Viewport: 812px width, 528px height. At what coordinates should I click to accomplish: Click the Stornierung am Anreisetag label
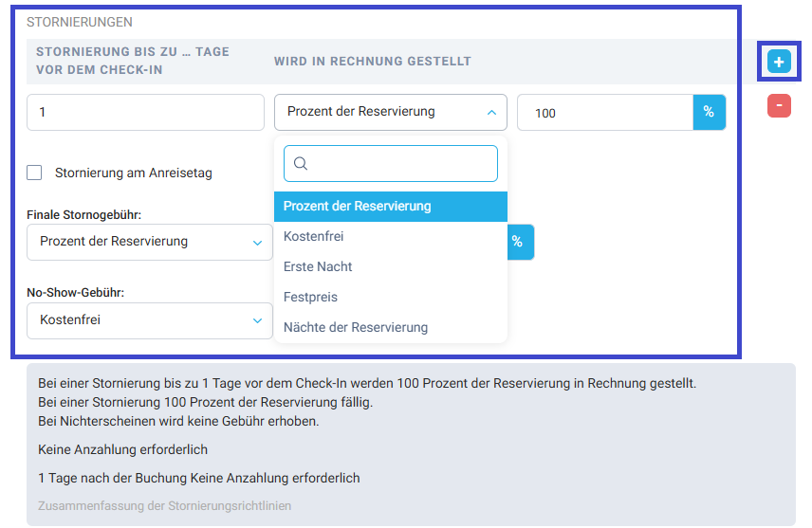(134, 173)
